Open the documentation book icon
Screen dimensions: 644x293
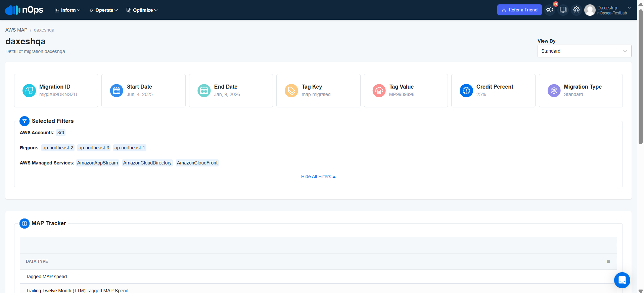[563, 10]
